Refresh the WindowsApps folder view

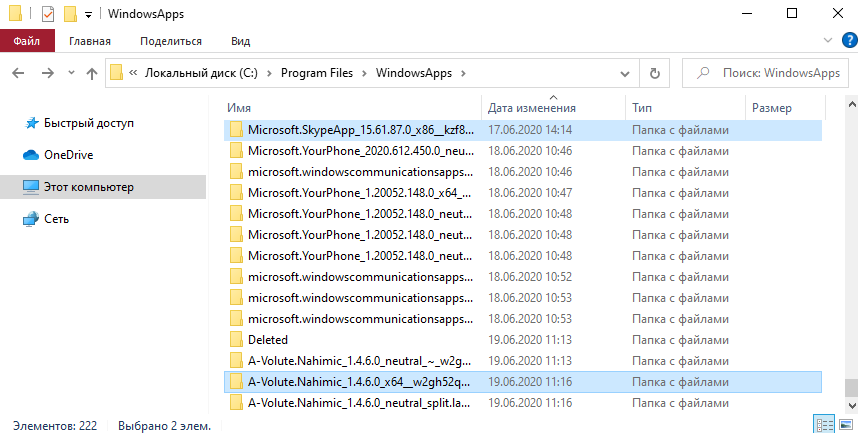click(654, 73)
